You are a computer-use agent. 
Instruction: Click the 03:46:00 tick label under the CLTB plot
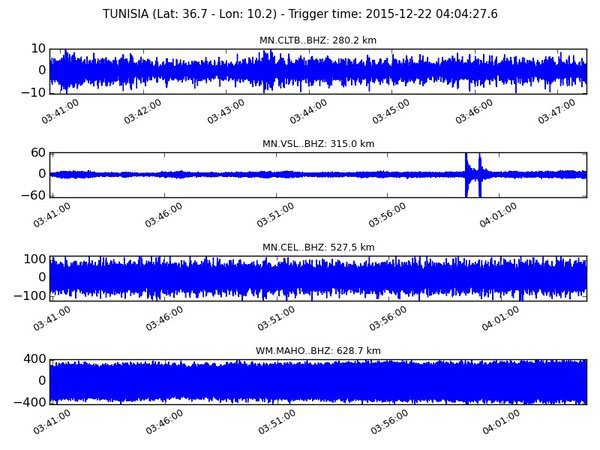click(x=474, y=111)
